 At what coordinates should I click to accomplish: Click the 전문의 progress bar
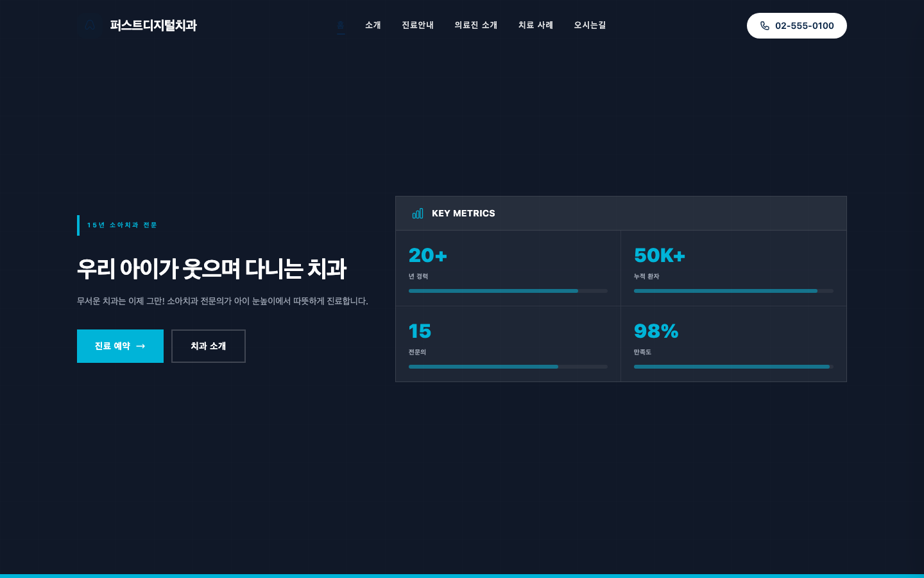pyautogui.click(x=508, y=367)
